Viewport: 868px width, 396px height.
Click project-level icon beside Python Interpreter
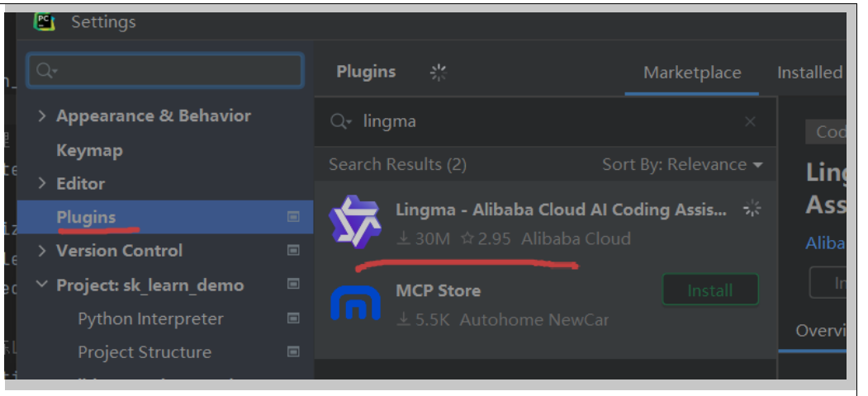pyautogui.click(x=293, y=318)
